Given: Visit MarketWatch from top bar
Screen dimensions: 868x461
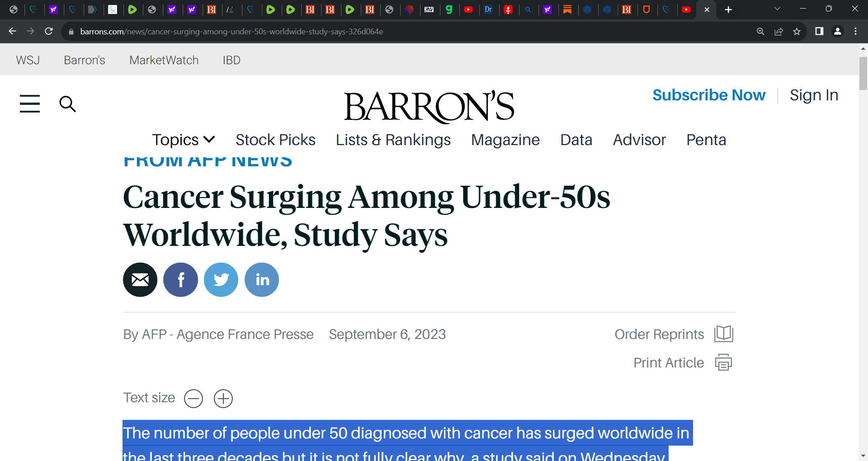Looking at the screenshot, I should tap(164, 60).
